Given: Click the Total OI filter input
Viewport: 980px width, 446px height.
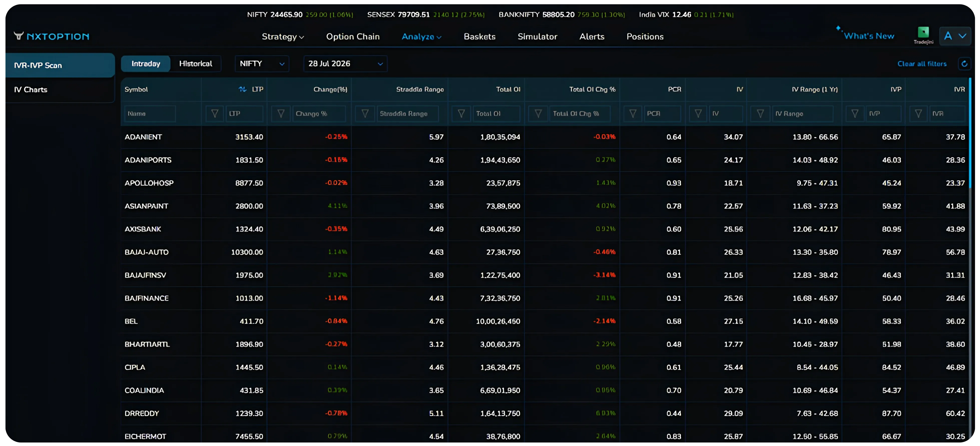Looking at the screenshot, I should pos(497,113).
